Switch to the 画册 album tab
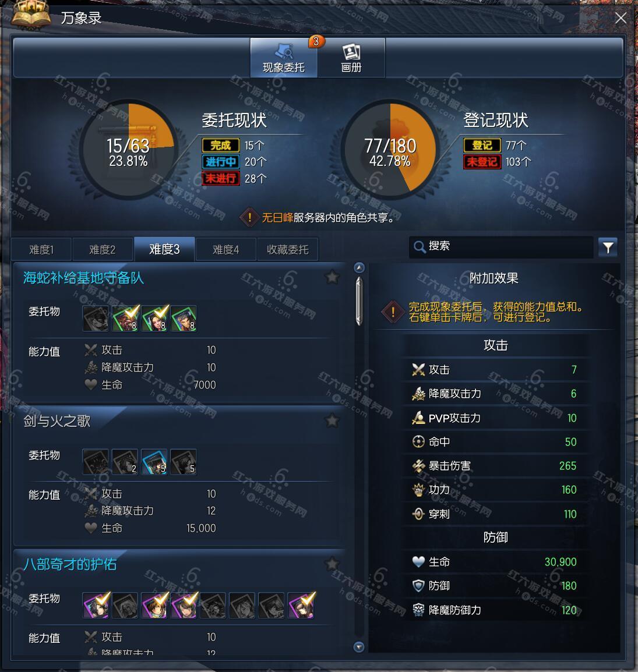 click(x=351, y=58)
